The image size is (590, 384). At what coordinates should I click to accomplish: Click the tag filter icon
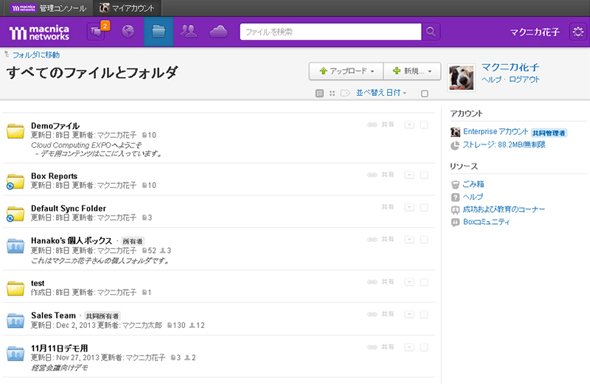coord(345,93)
